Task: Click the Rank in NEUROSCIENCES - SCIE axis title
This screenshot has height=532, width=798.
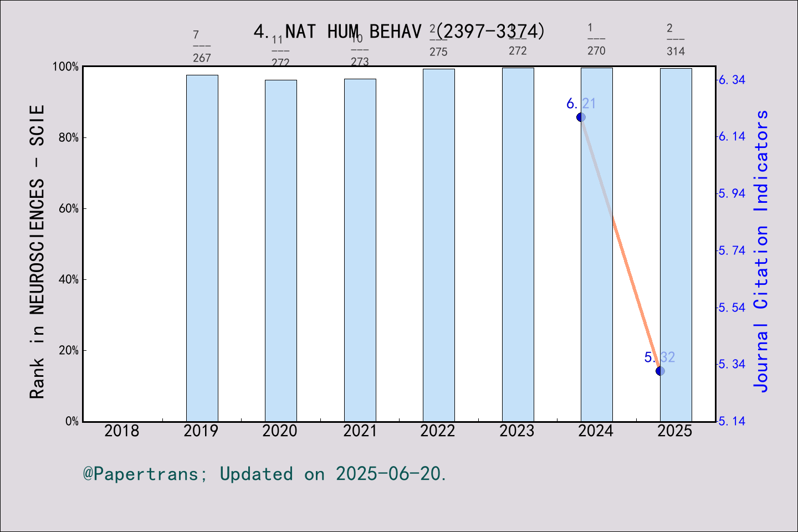Action: pos(37,252)
